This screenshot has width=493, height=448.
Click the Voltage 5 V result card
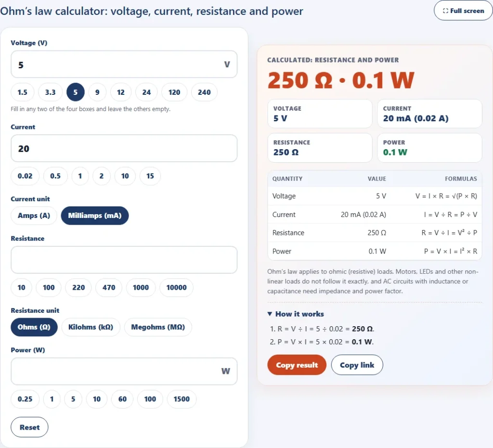coord(320,114)
